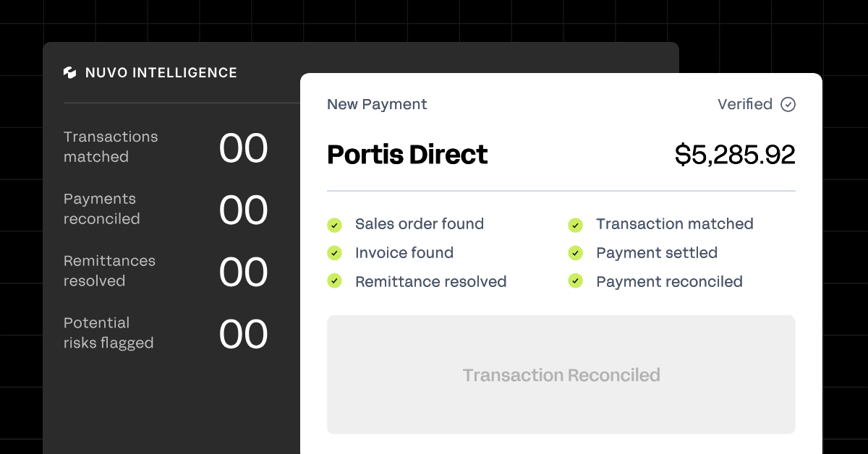The height and width of the screenshot is (454, 868).
Task: Click the Payment reconciled text
Action: pos(670,282)
